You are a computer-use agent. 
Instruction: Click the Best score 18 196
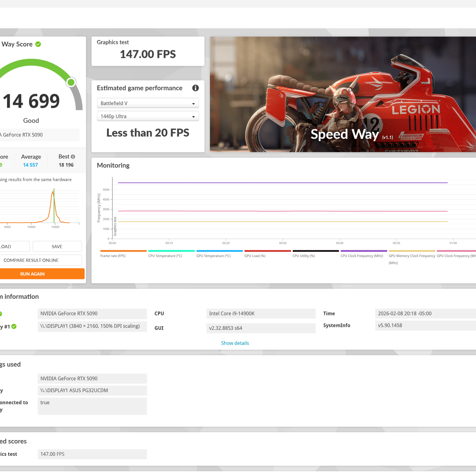click(x=66, y=165)
